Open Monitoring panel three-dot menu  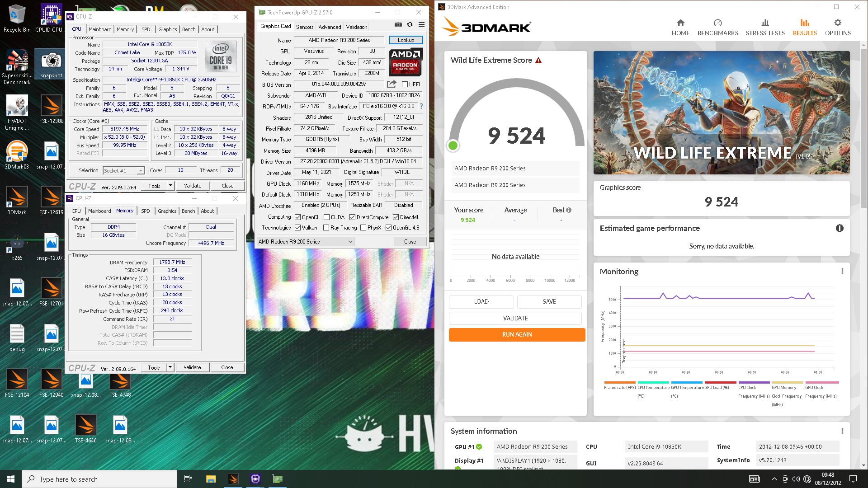pos(842,271)
